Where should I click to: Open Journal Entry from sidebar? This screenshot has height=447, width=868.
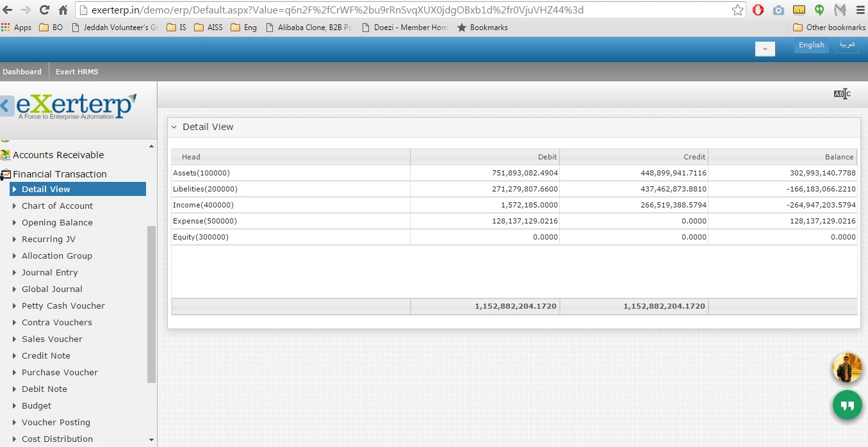tap(49, 272)
